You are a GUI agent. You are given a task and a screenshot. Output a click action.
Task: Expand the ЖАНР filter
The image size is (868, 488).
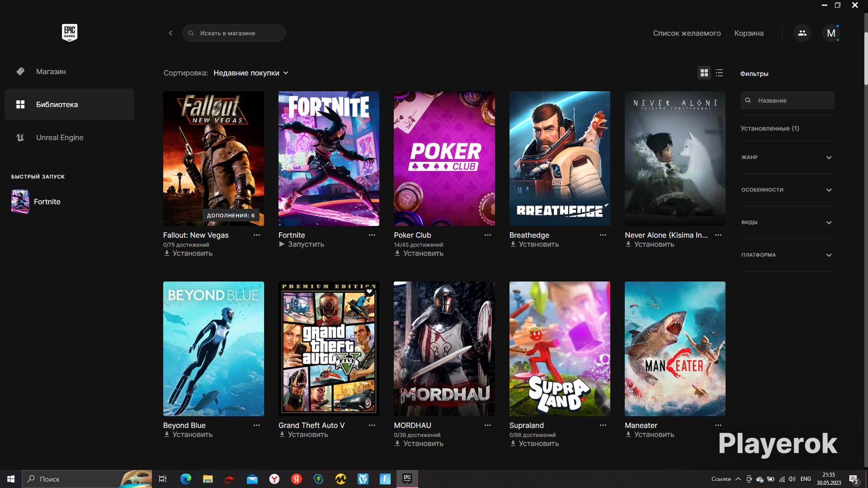point(787,158)
